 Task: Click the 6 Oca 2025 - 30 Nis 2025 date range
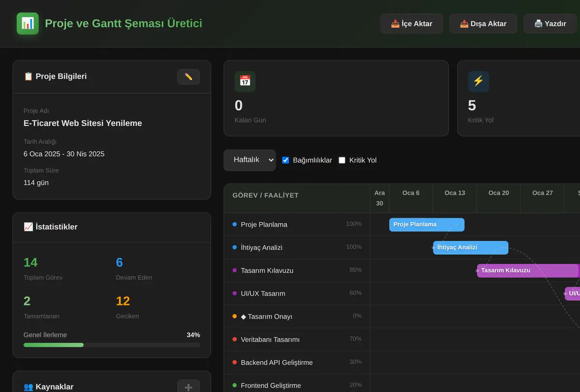tap(64, 154)
